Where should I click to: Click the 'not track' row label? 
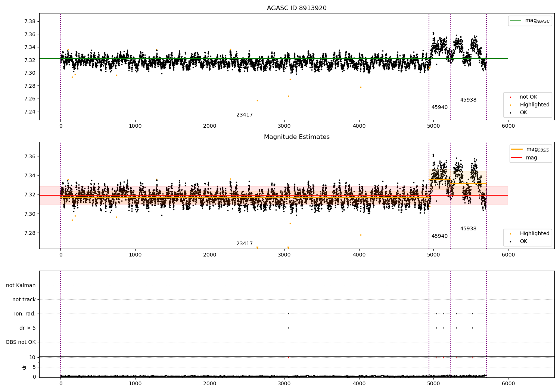[x=24, y=300]
